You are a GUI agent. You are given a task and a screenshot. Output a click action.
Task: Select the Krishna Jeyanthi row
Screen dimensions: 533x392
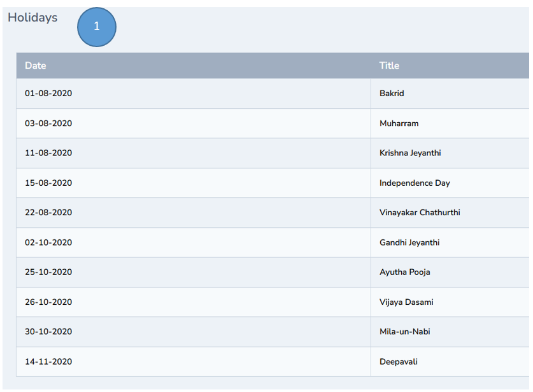(191, 153)
